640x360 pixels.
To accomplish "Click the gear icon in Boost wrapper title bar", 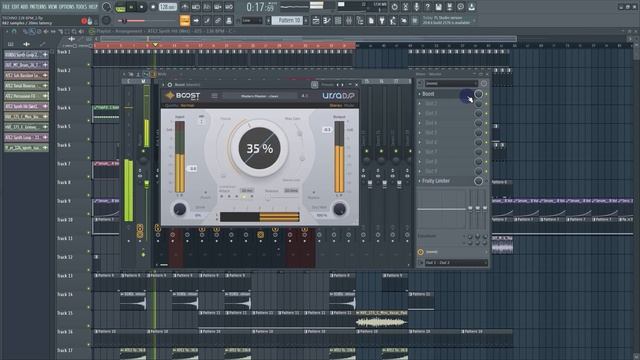I will tap(169, 85).
